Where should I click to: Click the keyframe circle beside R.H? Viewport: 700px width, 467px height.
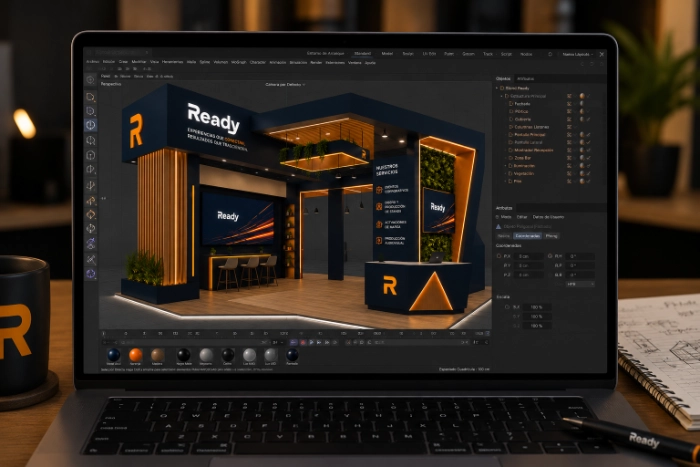550,256
